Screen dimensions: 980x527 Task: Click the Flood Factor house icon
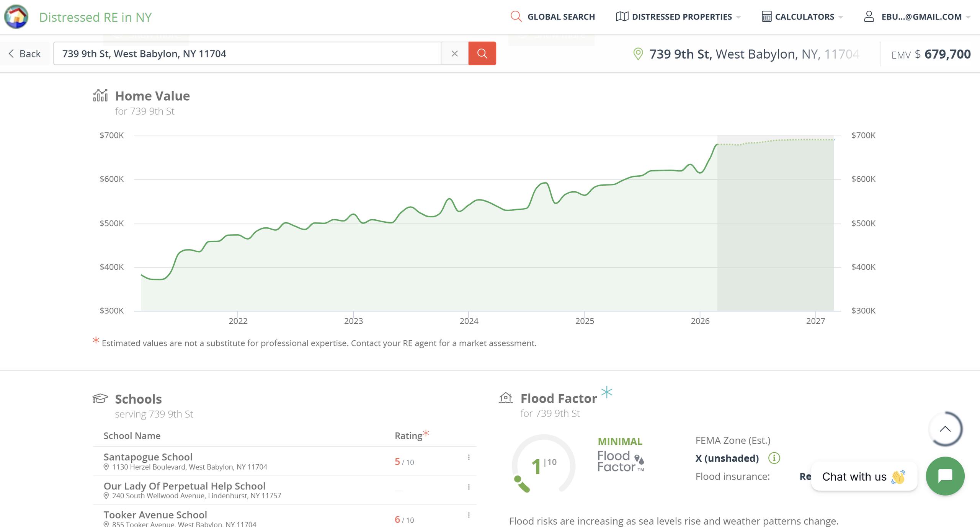506,398
